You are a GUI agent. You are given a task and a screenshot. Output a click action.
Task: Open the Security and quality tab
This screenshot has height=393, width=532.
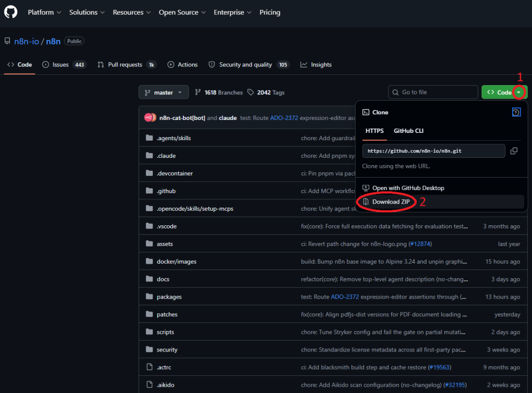click(x=249, y=64)
